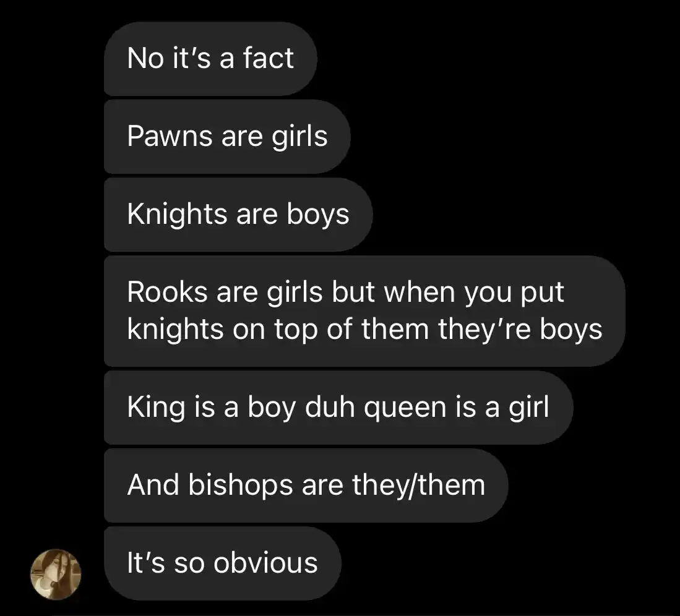
Task: Click the word "Rooks" in the long message
Action: pos(168,292)
